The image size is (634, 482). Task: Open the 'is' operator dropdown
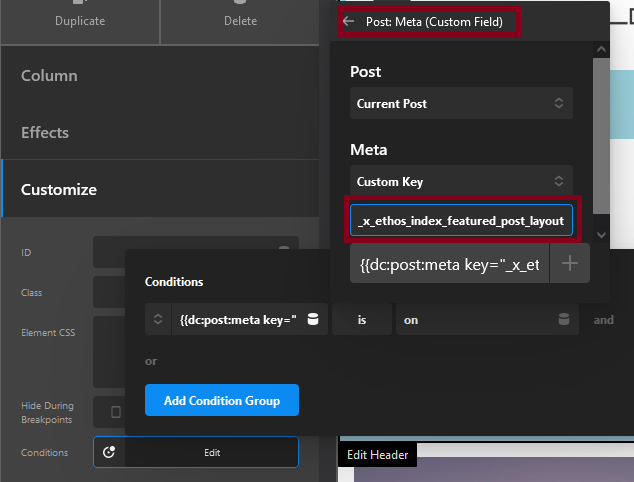[360, 320]
